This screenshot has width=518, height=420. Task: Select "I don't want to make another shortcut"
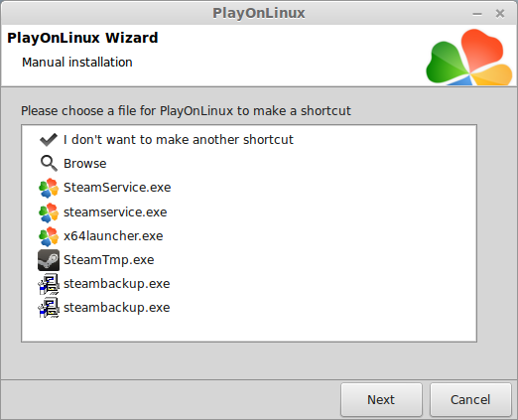179,140
